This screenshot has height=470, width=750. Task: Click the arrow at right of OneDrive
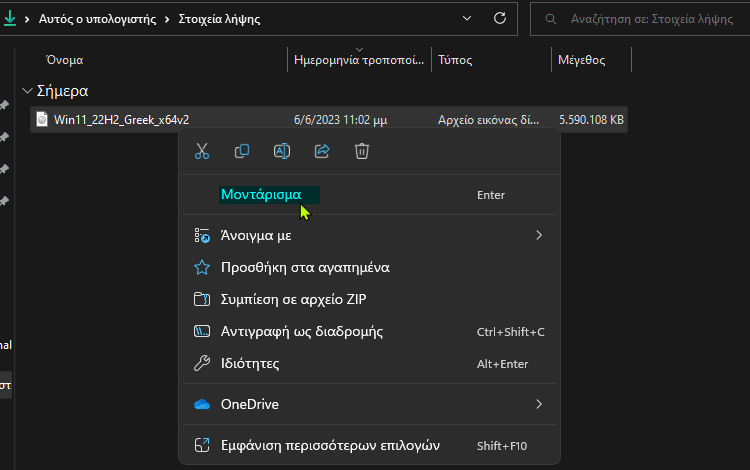[x=539, y=404]
